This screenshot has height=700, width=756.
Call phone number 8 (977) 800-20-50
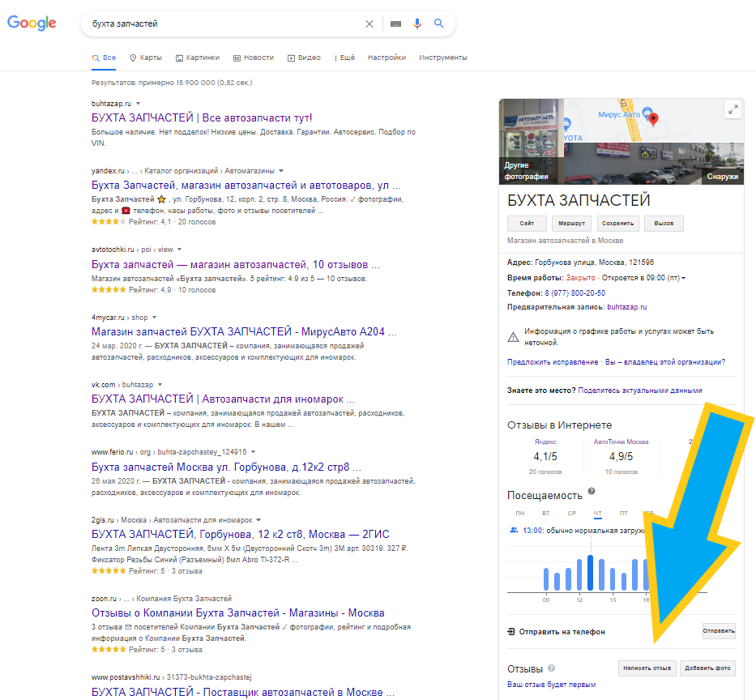pos(574,293)
